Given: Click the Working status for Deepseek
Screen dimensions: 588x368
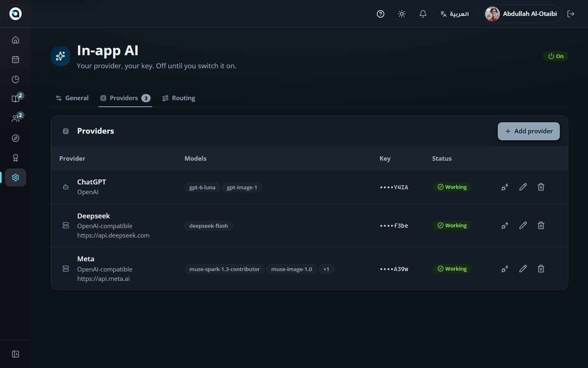Looking at the screenshot, I should 452,225.
